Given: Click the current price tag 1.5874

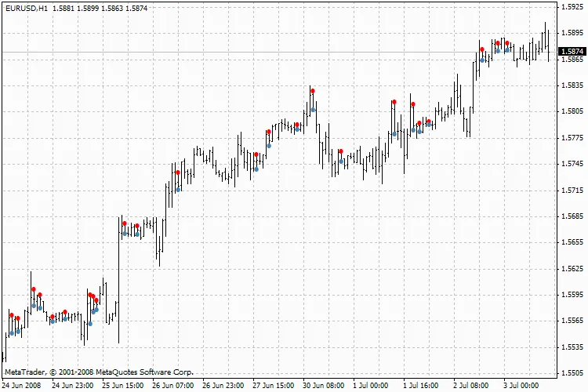Looking at the screenshot, I should 572,52.
